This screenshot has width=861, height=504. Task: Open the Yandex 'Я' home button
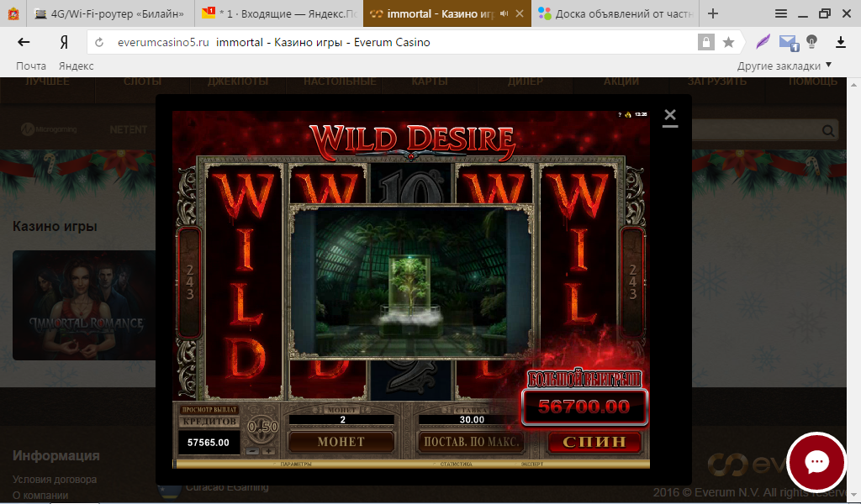(64, 42)
